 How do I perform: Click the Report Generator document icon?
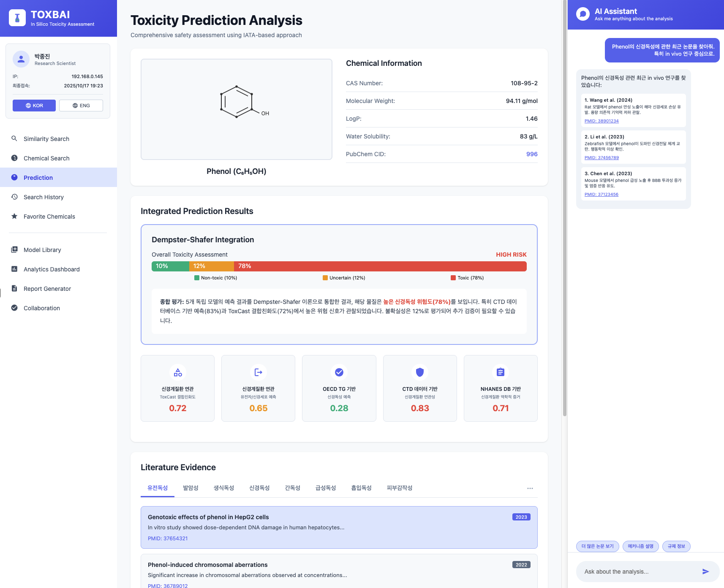[14, 288]
